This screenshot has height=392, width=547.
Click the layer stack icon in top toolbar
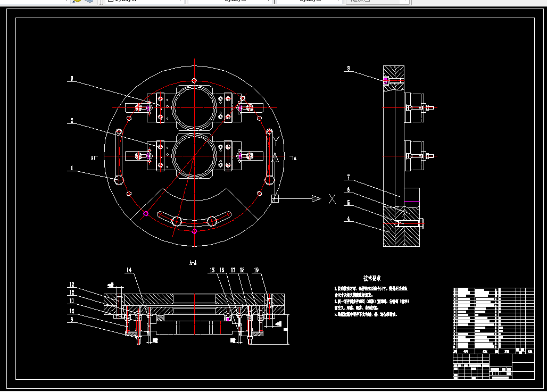[89, 1]
